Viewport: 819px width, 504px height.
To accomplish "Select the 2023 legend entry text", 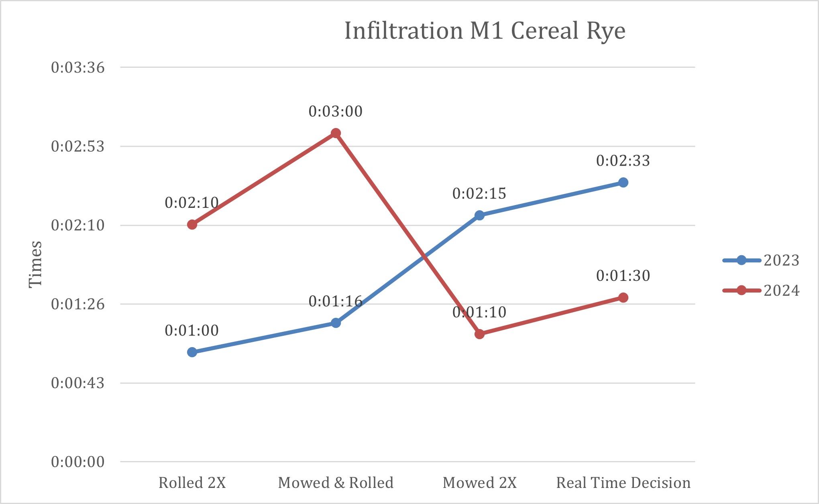I will [781, 260].
